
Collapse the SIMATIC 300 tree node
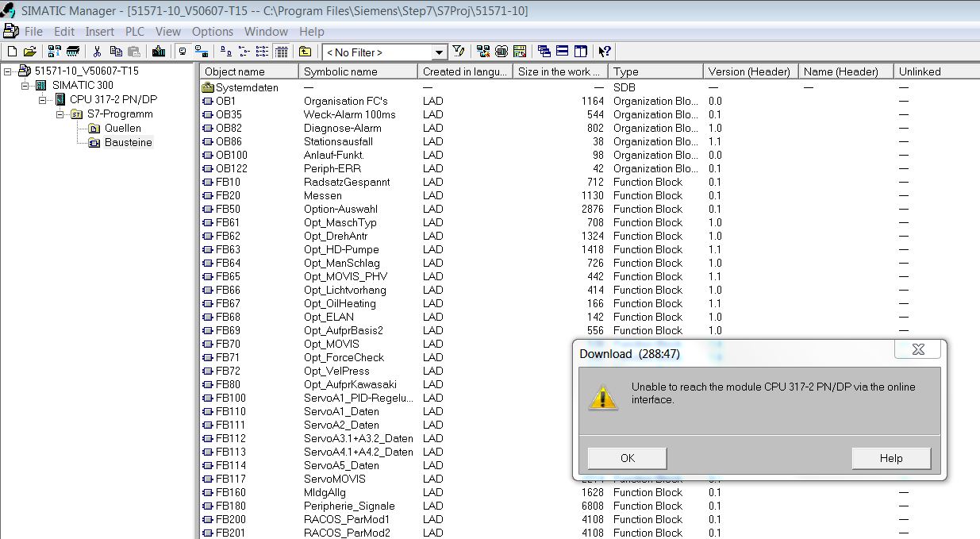point(25,85)
